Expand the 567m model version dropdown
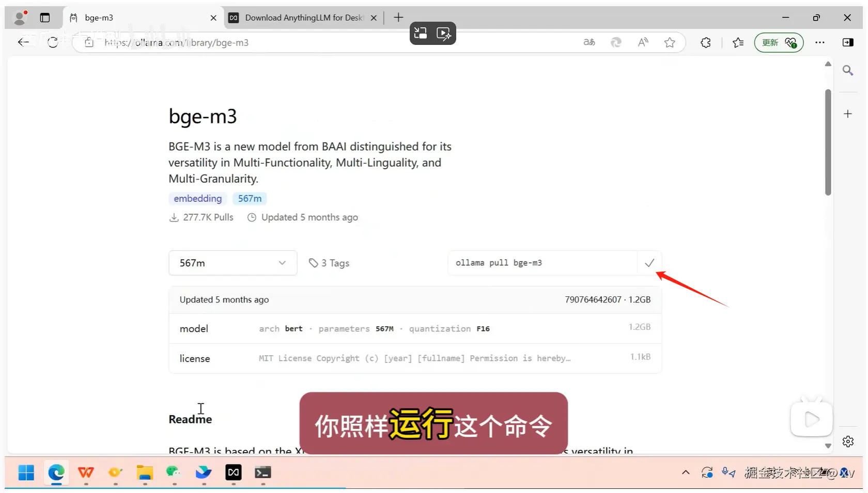Image resolution: width=868 pixels, height=493 pixels. pos(233,263)
